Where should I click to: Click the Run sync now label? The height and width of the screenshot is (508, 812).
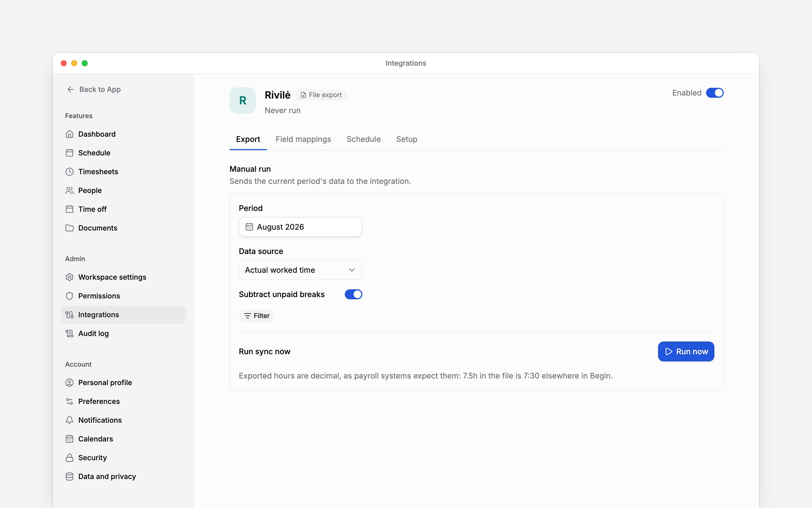pos(265,351)
